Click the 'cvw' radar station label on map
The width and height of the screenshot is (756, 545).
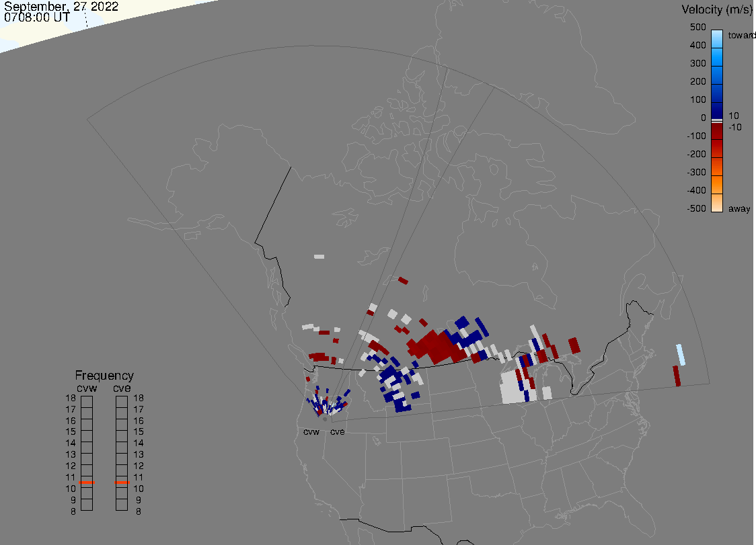point(311,431)
